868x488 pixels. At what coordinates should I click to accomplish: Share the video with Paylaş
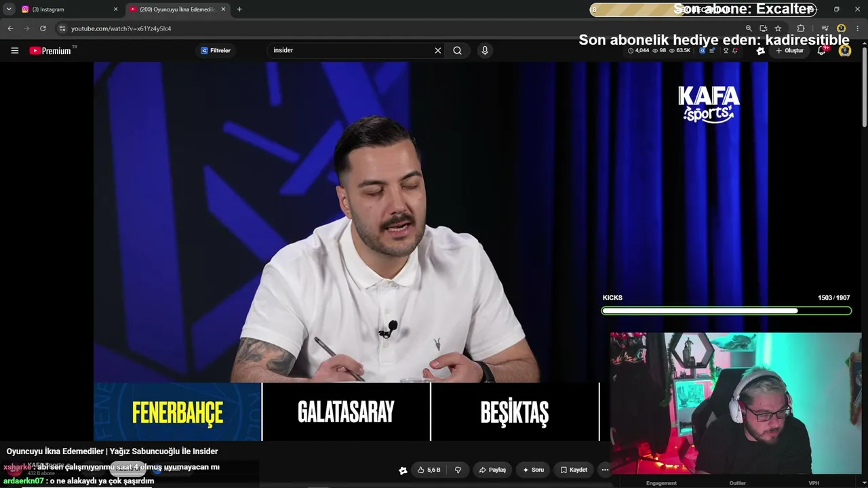(x=492, y=470)
